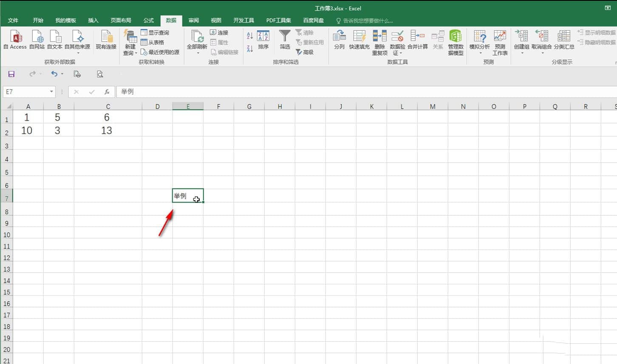Import data from text file (自文本)
The height and width of the screenshot is (364, 617).
pos(55,40)
